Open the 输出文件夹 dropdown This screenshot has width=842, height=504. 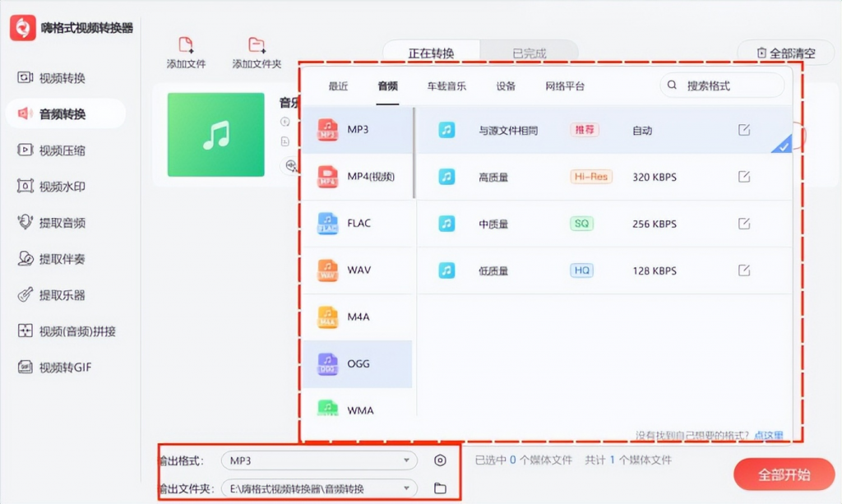(321, 488)
